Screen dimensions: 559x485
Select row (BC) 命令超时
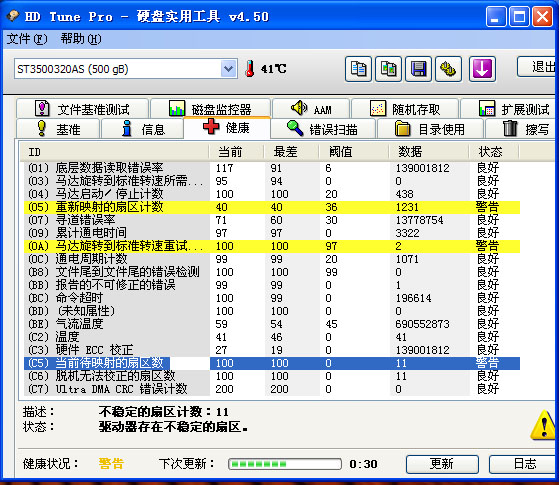click(272, 298)
